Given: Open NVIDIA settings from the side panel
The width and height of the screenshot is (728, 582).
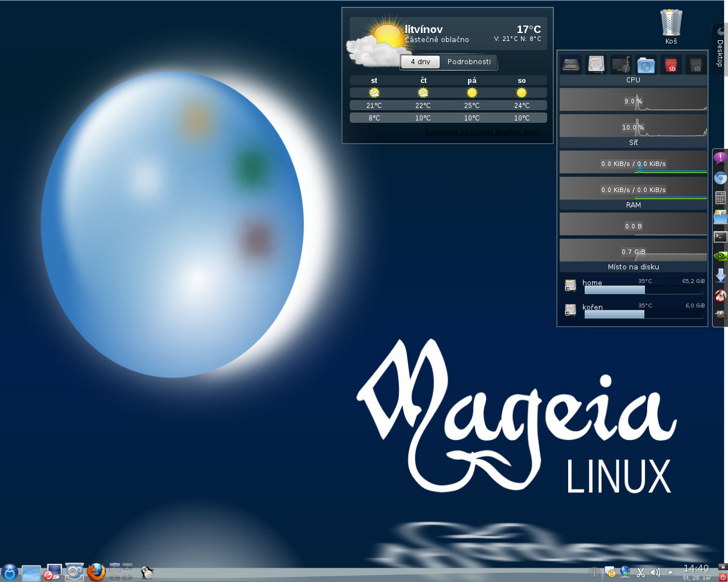Looking at the screenshot, I should (x=720, y=256).
